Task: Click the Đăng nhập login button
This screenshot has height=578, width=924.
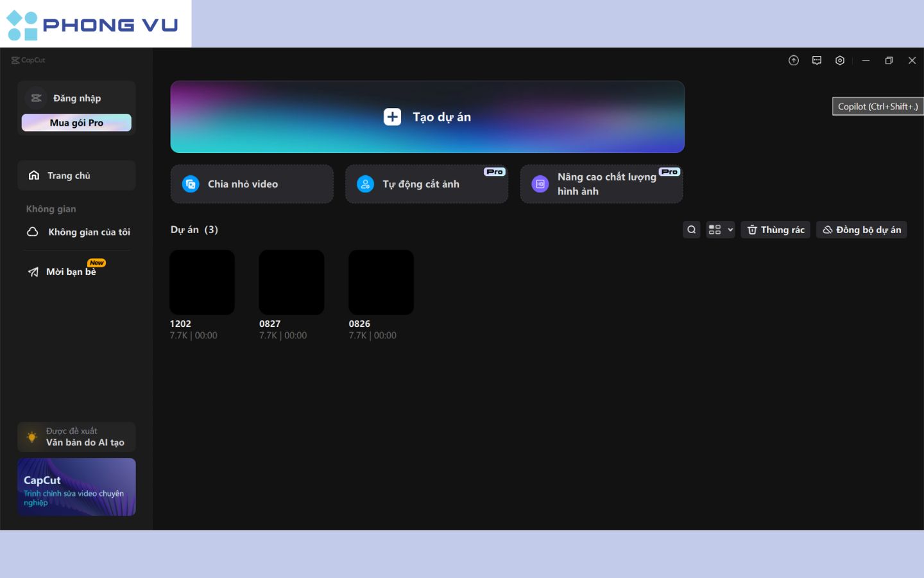Action: pos(76,98)
